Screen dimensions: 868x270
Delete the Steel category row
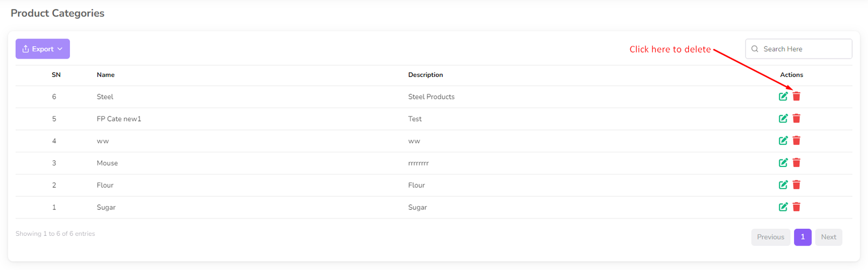796,97
